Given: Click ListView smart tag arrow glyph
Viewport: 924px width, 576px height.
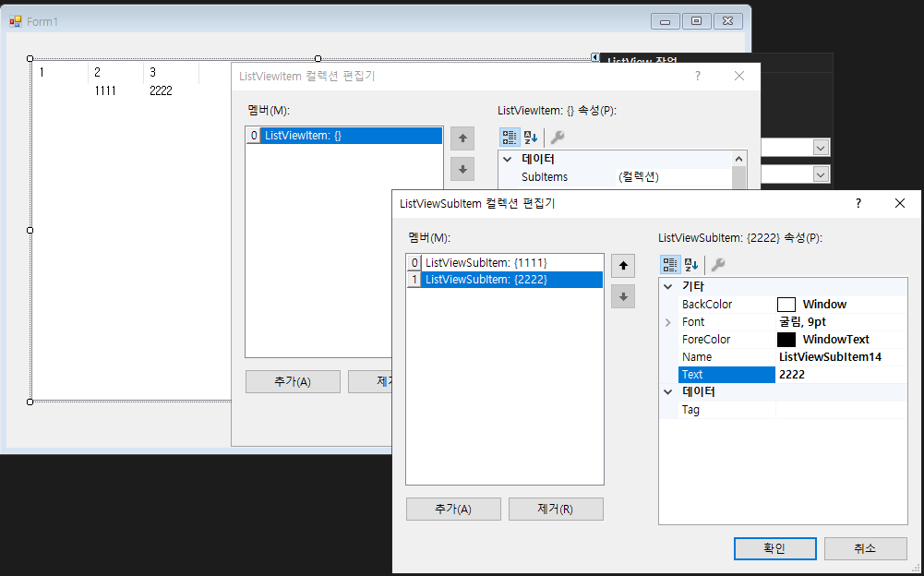Looking at the screenshot, I should click(x=595, y=57).
